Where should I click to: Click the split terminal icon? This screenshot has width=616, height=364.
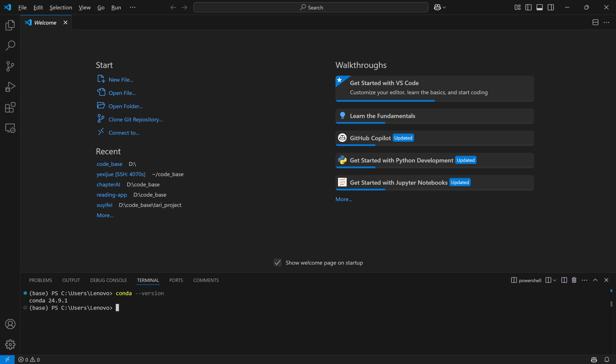[564, 280]
